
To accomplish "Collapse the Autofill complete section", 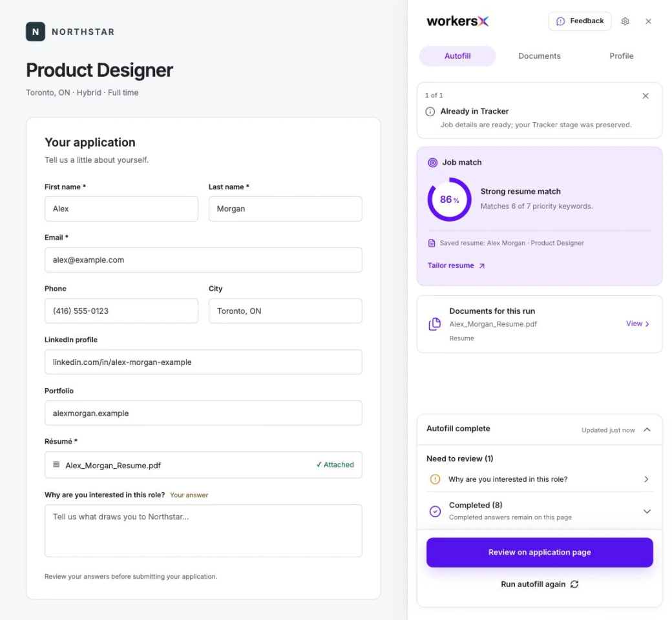I will pyautogui.click(x=647, y=429).
